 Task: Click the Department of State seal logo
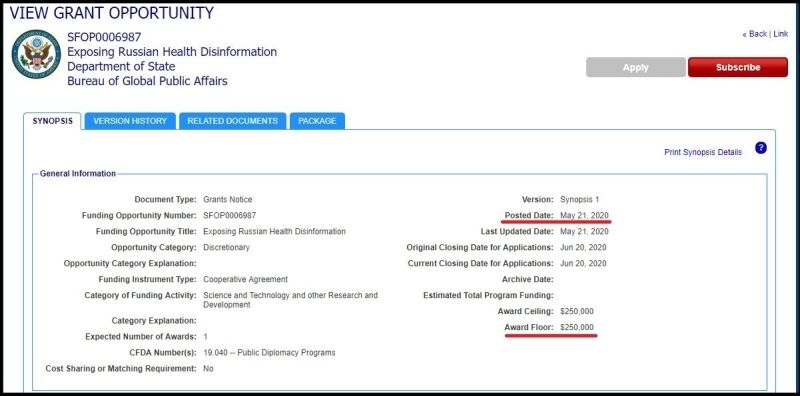click(36, 54)
